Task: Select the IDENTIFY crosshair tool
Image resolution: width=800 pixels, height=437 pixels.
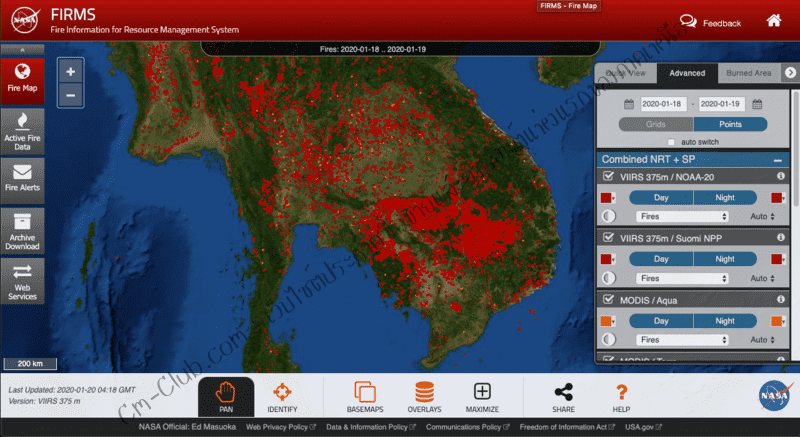Action: (282, 397)
